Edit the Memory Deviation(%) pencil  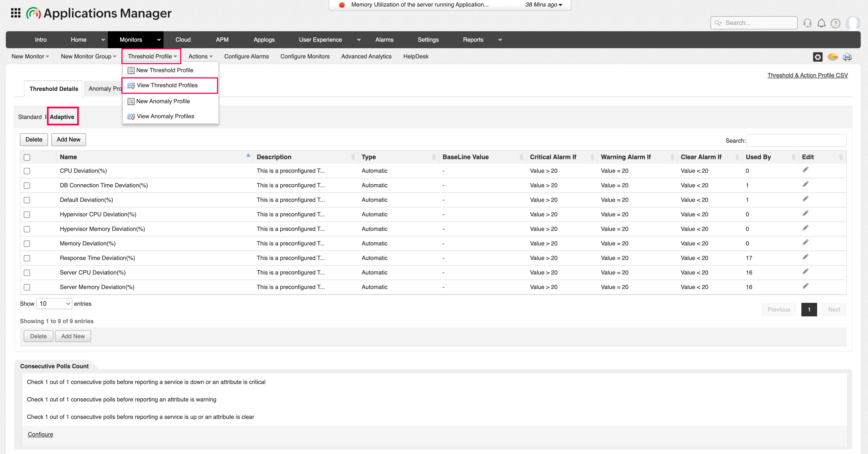805,242
